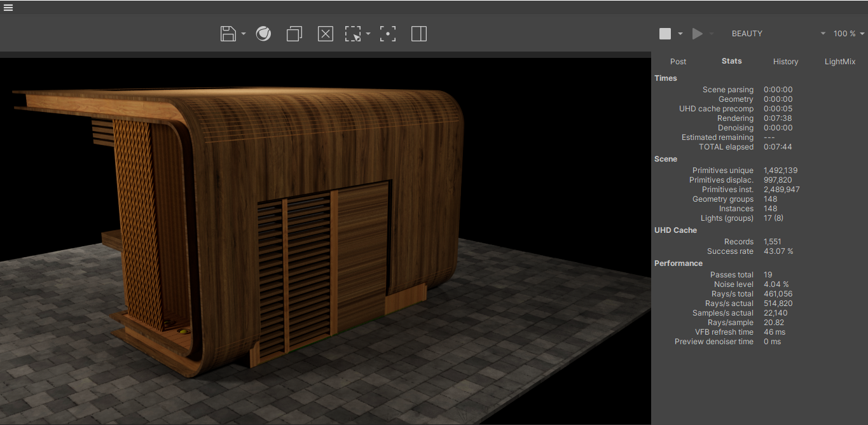
Task: Stop the render with the square button
Action: pyautogui.click(x=665, y=34)
